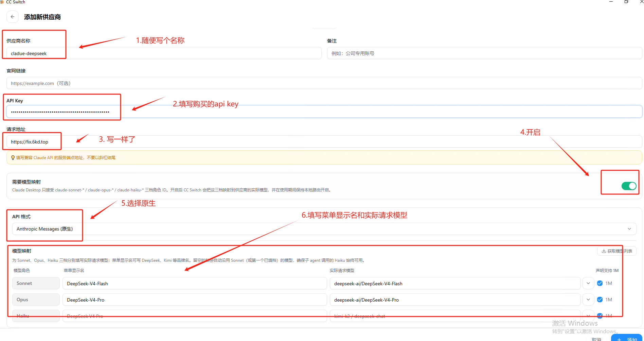Click Haiku actual model field placeholder kimi-k2
This screenshot has height=341, width=644.
point(455,316)
